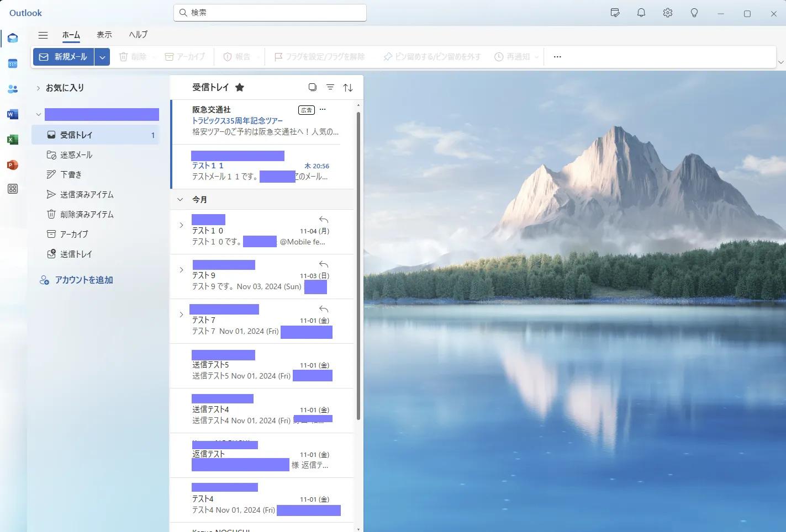This screenshot has height=532, width=786.
Task: Click フラグを設定/フラグを解除 on the ribbon
Action: click(x=320, y=56)
